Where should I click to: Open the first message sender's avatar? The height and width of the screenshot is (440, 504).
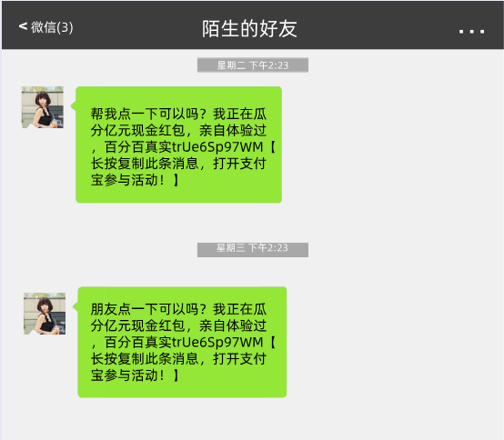pos(43,107)
